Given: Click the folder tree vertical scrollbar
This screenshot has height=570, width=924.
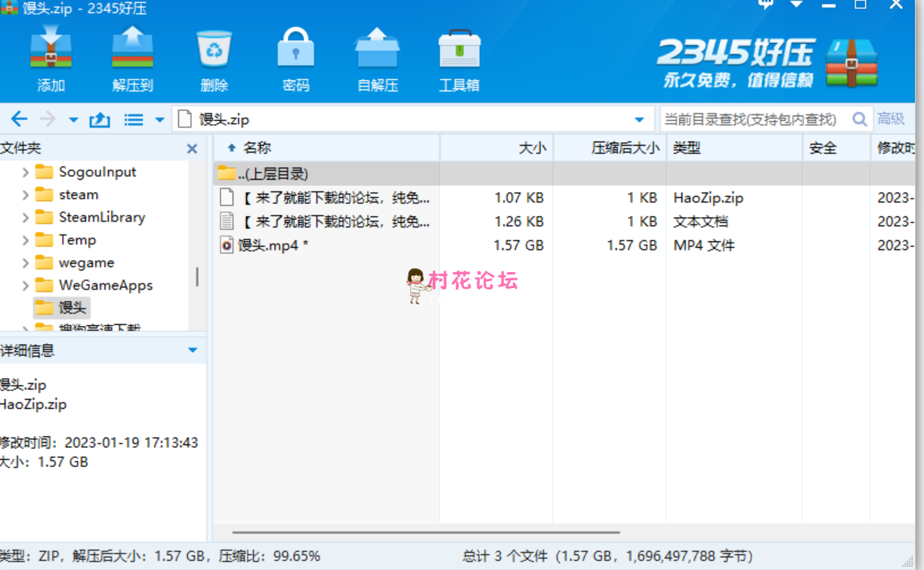Looking at the screenshot, I should [x=197, y=277].
